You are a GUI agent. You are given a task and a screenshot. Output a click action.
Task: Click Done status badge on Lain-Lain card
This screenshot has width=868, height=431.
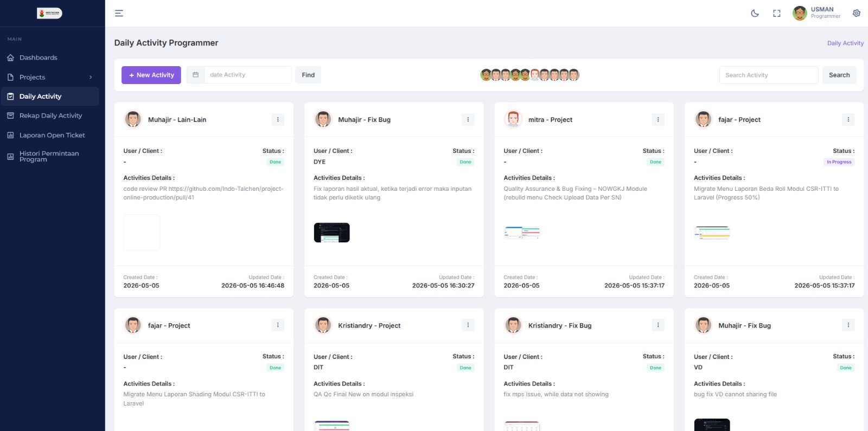tap(276, 162)
